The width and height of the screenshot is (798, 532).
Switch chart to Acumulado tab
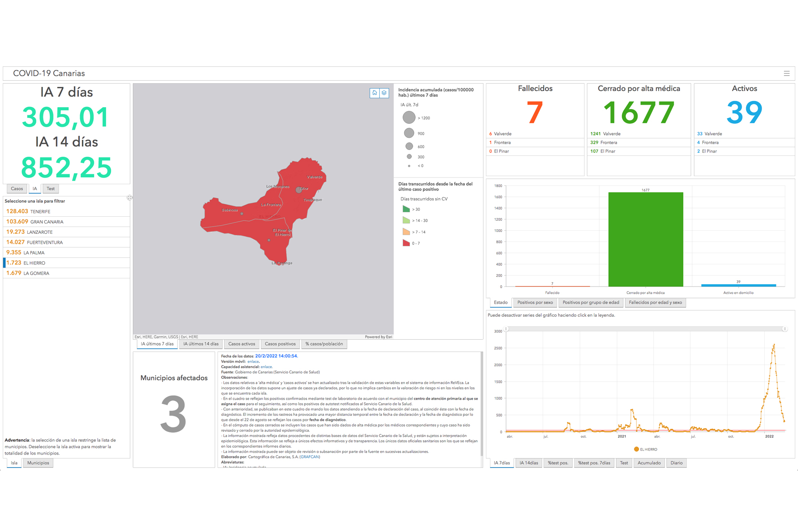648,463
